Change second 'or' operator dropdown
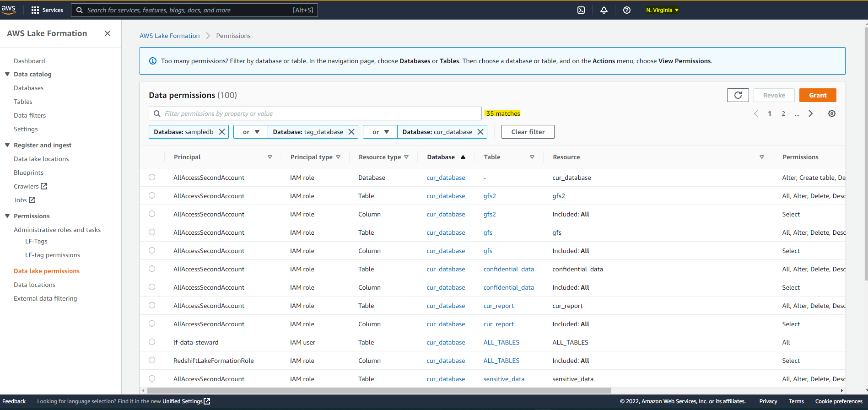The image size is (868, 410). pos(380,132)
